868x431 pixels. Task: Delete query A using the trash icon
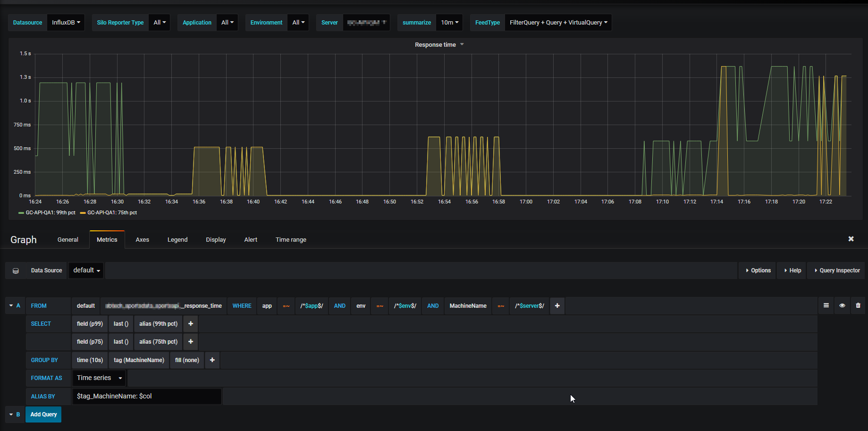858,305
